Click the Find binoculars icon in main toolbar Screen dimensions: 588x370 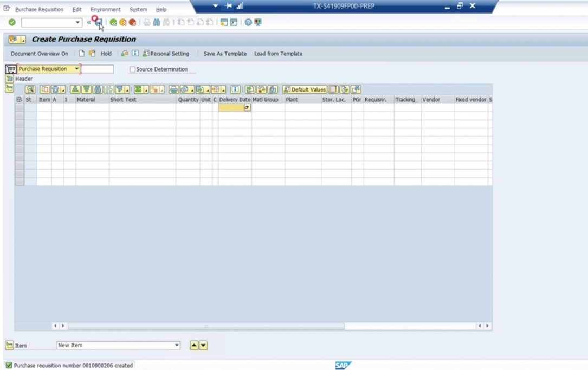(157, 23)
